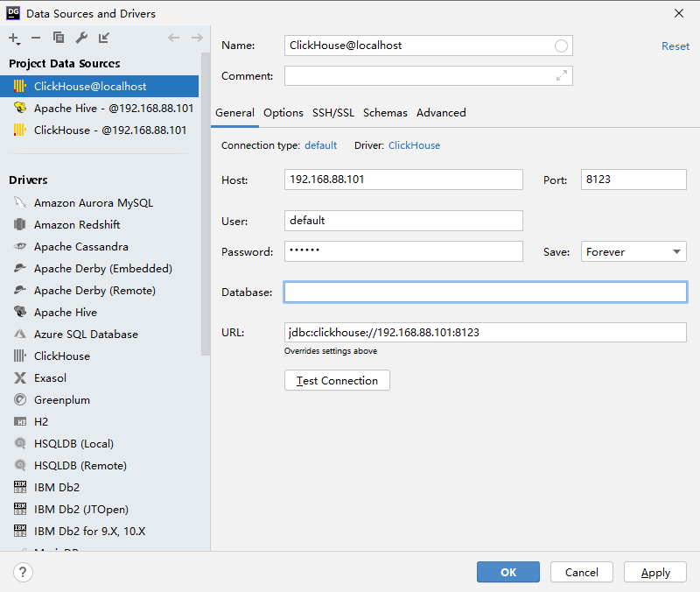Open the SSH/SSL tab
Screen dimensions: 700x592
pyautogui.click(x=333, y=113)
